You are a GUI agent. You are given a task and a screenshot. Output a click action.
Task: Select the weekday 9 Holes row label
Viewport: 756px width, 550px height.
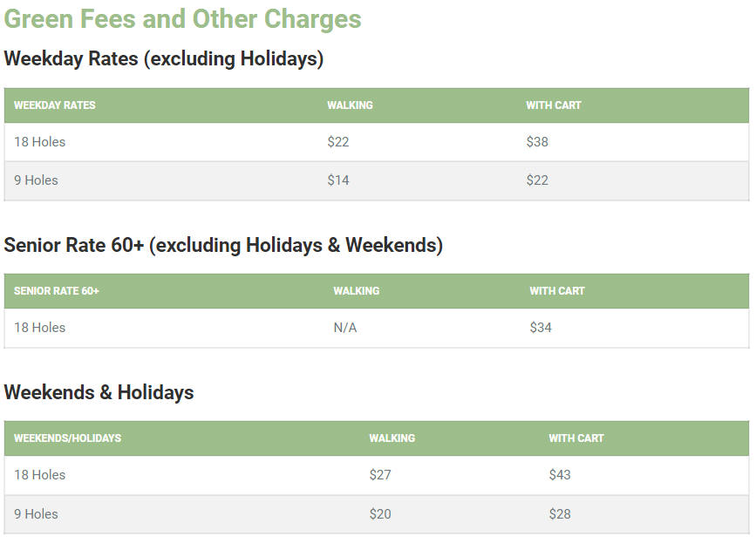pyautogui.click(x=36, y=180)
